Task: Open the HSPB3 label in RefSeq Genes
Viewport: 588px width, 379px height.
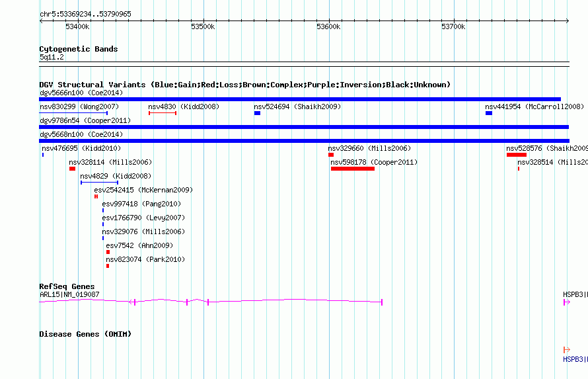Action: (x=575, y=294)
